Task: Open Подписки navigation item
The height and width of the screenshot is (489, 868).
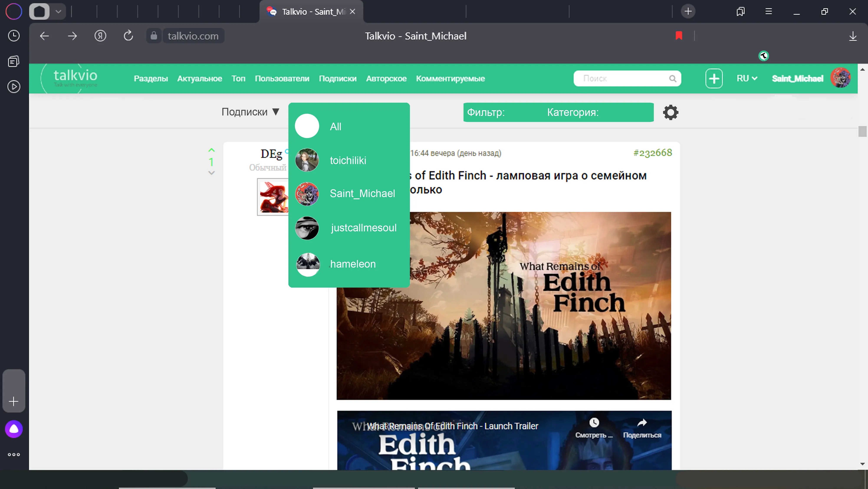Action: (x=338, y=79)
